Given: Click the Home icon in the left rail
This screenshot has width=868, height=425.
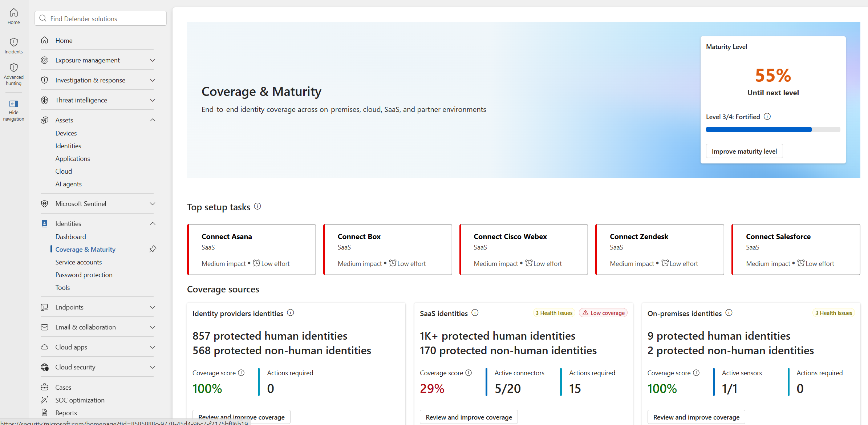Looking at the screenshot, I should [14, 13].
